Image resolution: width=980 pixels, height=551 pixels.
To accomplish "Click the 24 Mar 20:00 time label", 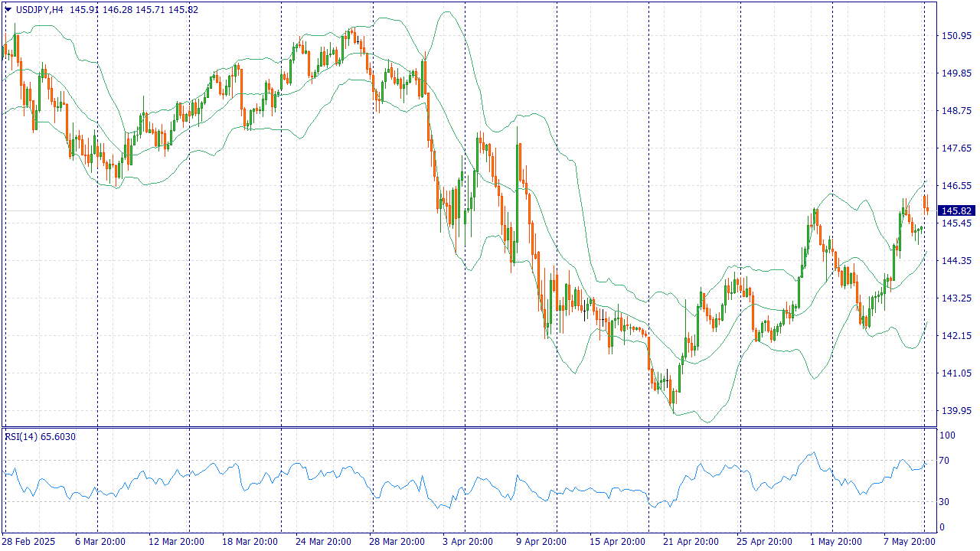I will (323, 542).
